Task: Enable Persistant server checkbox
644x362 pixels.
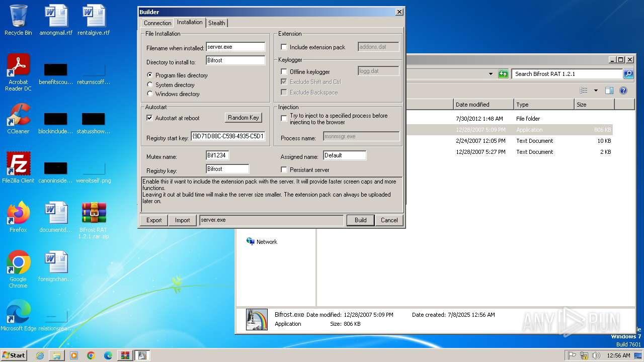Action: pos(284,170)
